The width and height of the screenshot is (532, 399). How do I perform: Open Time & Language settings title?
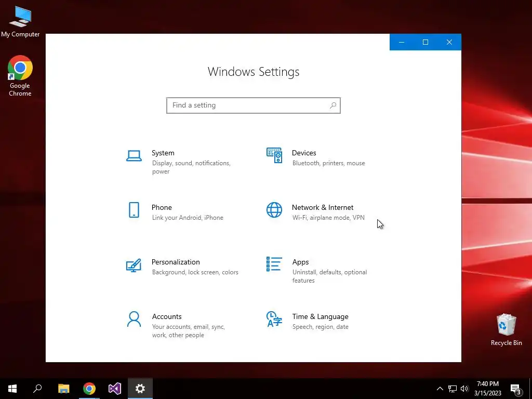(x=320, y=316)
